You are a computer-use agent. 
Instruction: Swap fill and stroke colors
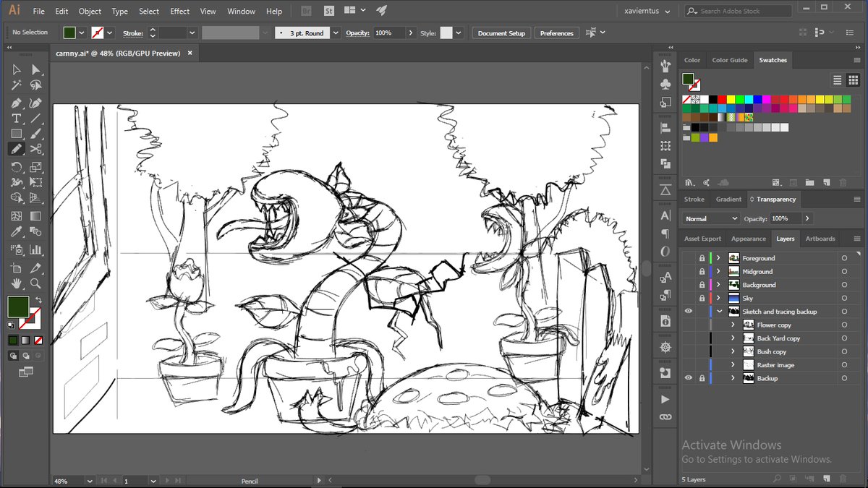pos(39,299)
